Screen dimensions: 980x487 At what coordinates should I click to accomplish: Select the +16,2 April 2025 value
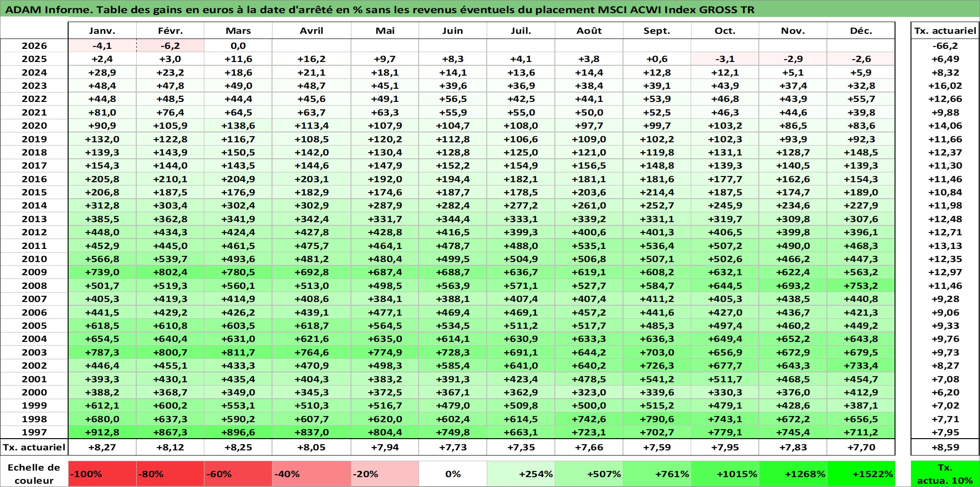coord(311,59)
